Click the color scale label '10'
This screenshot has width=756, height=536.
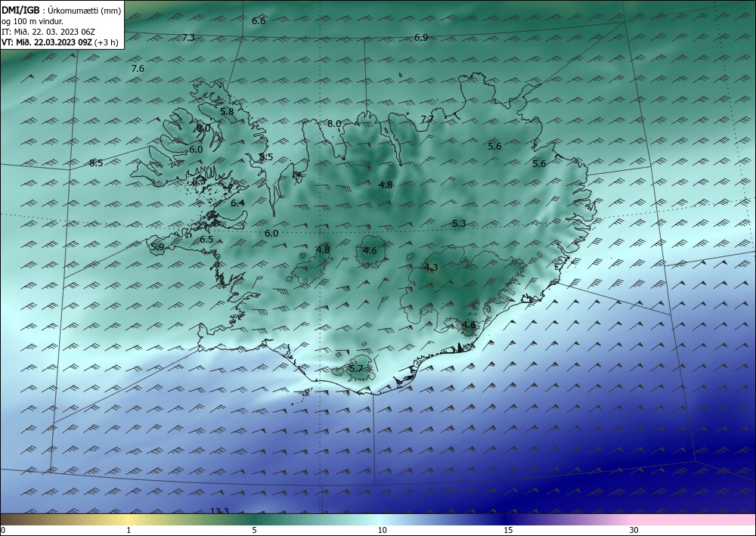[383, 530]
